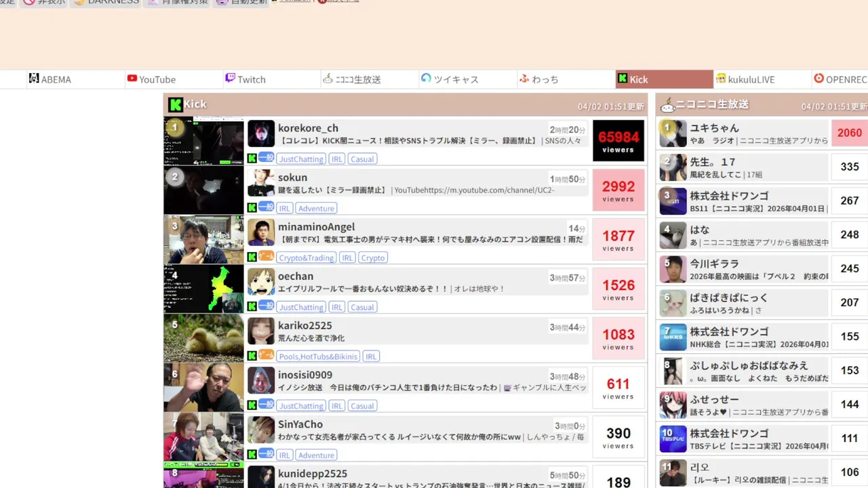Click the IRL tag in inosisi0909's row
The image size is (868, 488).
point(337,406)
